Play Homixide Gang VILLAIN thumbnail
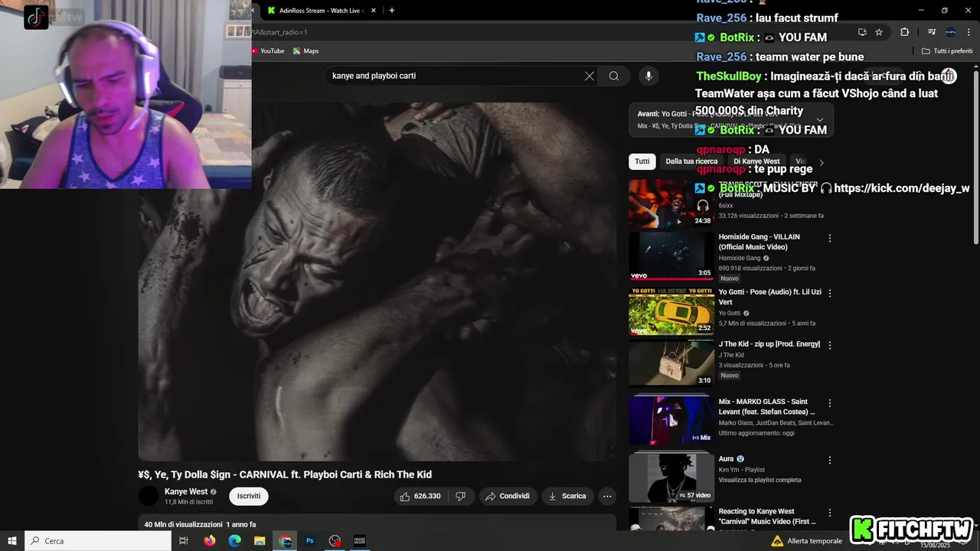This screenshot has height=551, width=980. (671, 256)
